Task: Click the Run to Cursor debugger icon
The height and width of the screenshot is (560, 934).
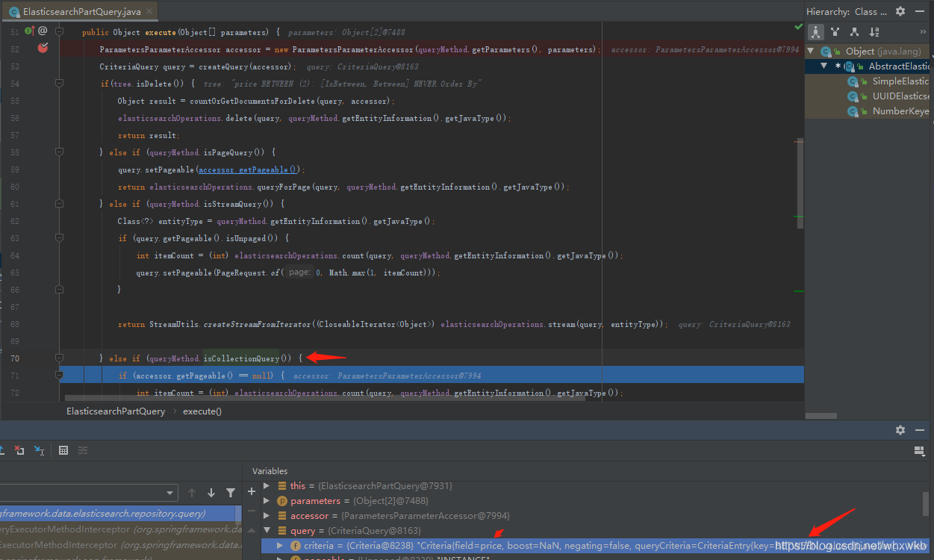Action: pos(40,450)
